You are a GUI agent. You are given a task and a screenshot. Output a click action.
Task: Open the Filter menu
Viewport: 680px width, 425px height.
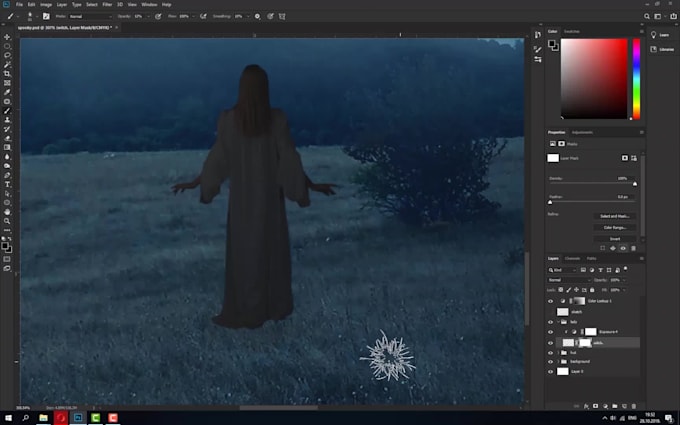pyautogui.click(x=108, y=5)
